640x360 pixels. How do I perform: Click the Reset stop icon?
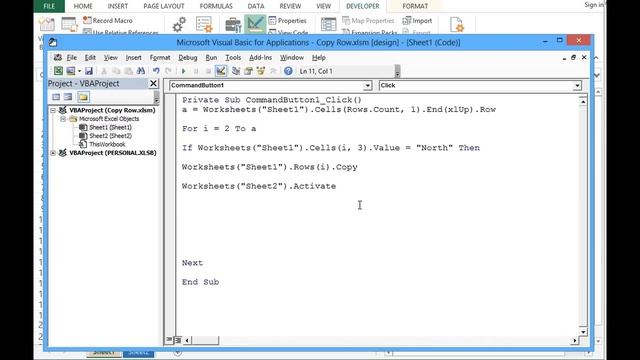[x=208, y=71]
